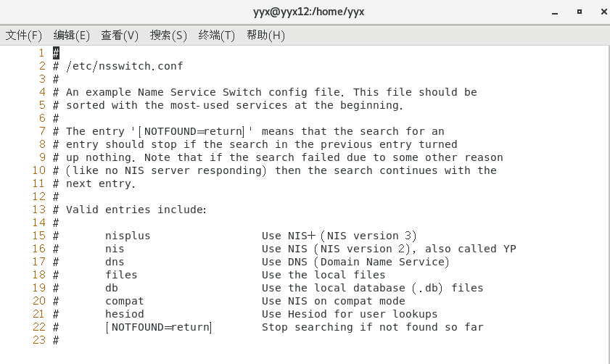This screenshot has width=610, height=364.
Task: Click 'Valid entries include:' text
Action: (x=136, y=210)
